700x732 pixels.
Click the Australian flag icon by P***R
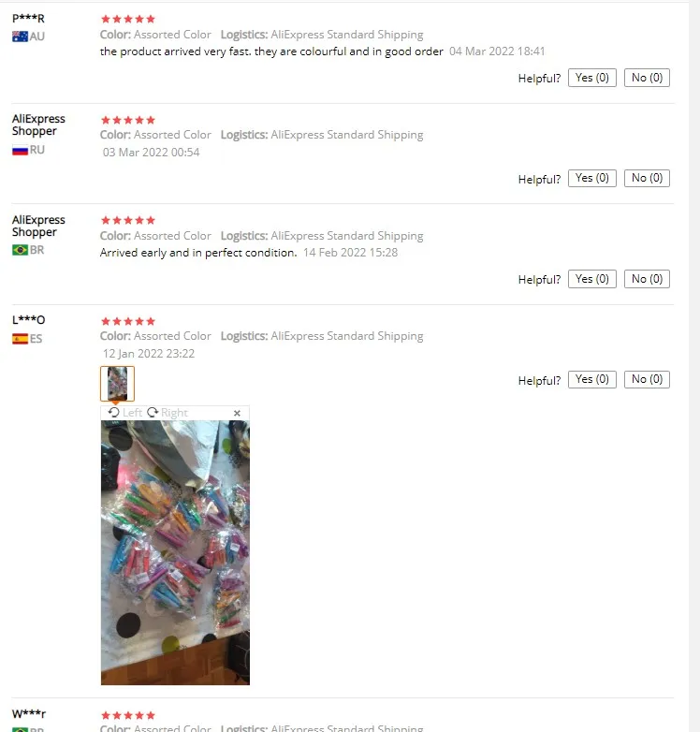pyautogui.click(x=20, y=37)
